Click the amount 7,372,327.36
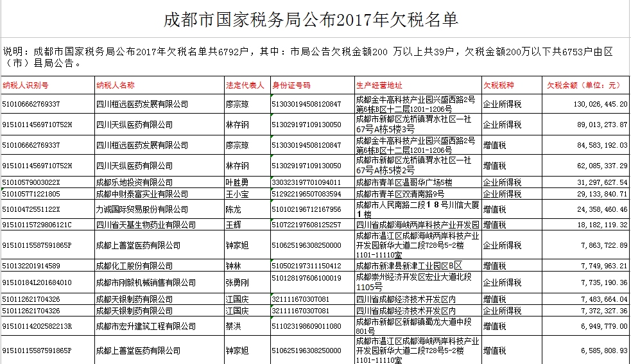Viewport: 631px width, 364px height. click(605, 311)
